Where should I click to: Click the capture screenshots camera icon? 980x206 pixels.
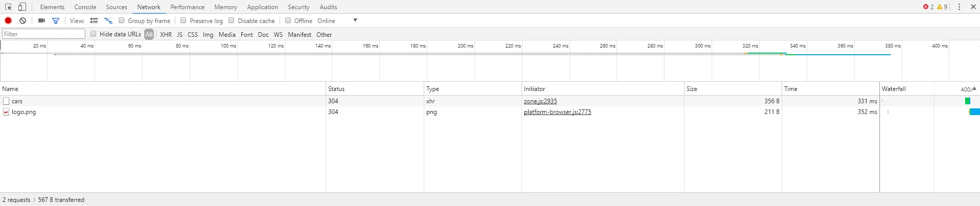pos(42,20)
